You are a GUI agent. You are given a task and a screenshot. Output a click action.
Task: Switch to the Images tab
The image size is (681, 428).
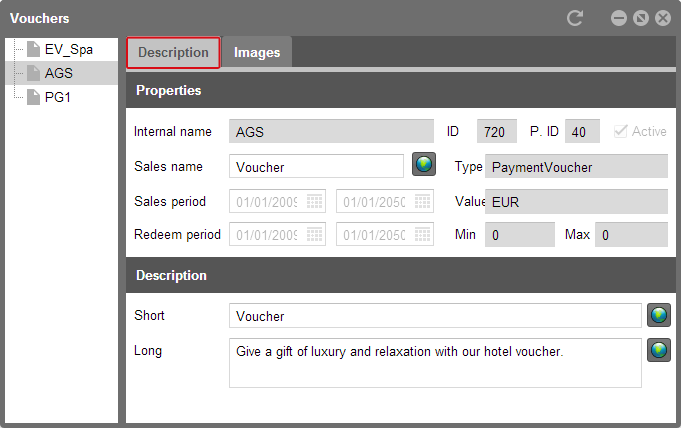click(257, 53)
